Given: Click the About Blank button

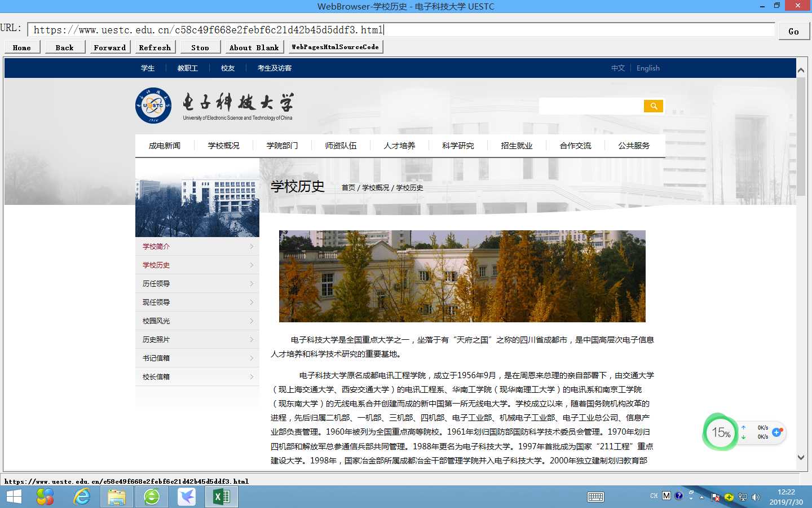Looking at the screenshot, I should click(x=254, y=47).
